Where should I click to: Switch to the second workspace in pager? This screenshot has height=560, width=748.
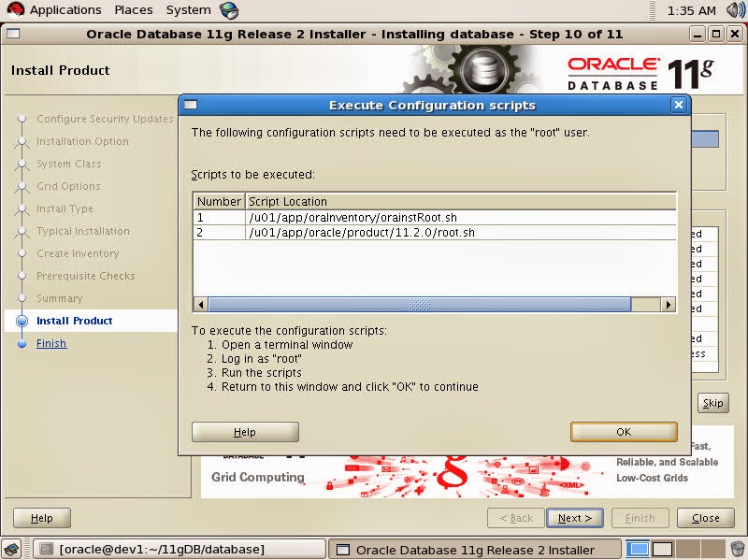click(663, 550)
